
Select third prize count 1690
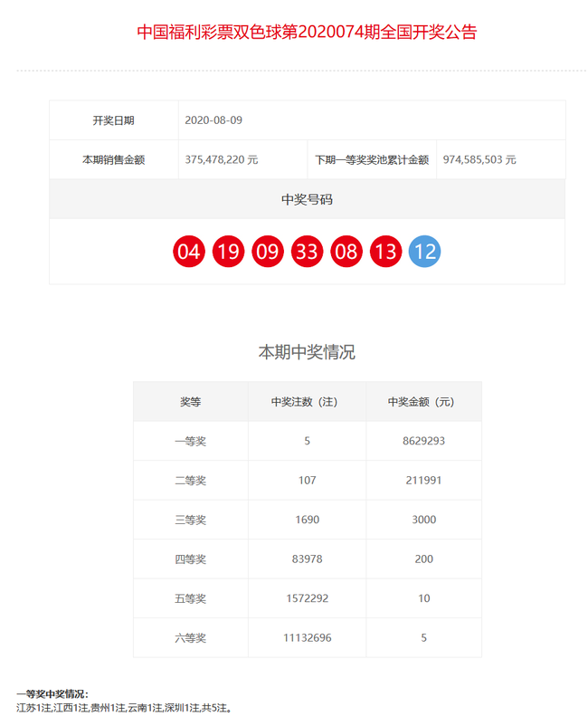coord(308,520)
